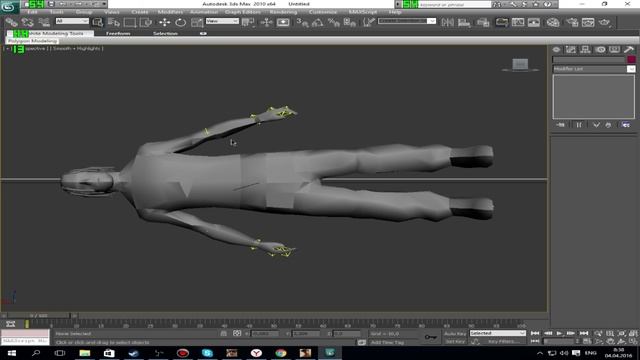Expand the ribbon minimize options button

203,33
